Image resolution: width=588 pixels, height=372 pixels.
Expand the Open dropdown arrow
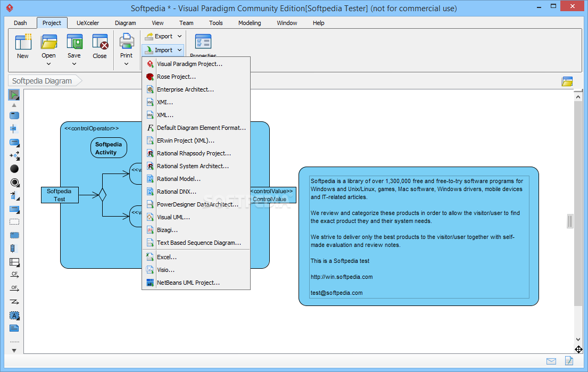pyautogui.click(x=48, y=64)
